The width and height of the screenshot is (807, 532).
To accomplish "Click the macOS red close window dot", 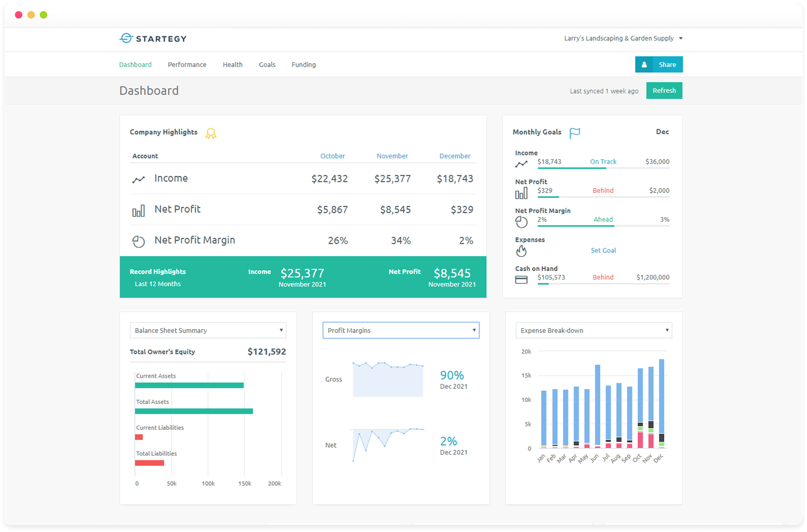I will 19,15.
